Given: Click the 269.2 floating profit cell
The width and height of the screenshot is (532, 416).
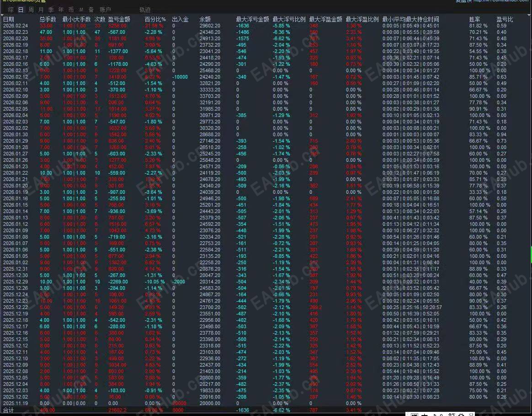Looking at the screenshot, I should 315,307.
